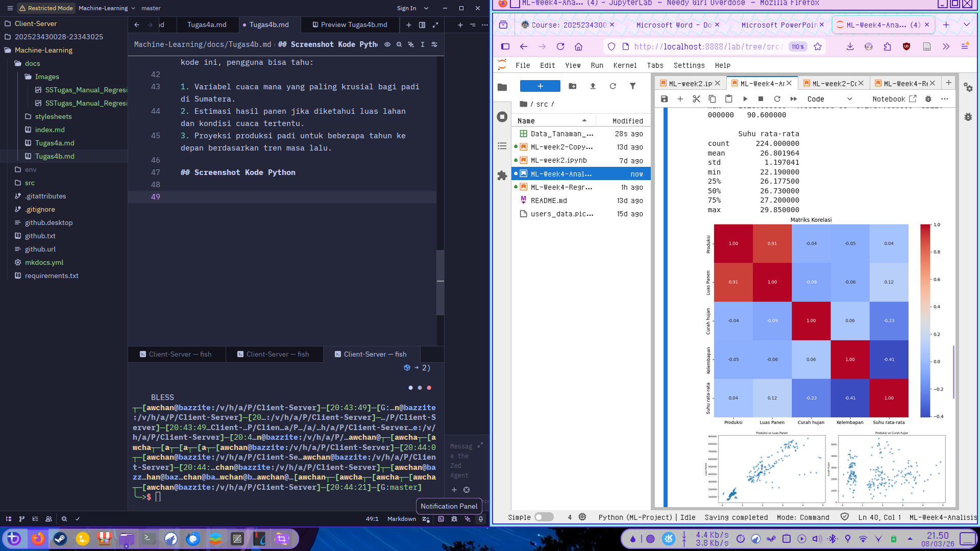This screenshot has height=551, width=980.
Task: Open the Notification Panel
Action: pyautogui.click(x=480, y=519)
